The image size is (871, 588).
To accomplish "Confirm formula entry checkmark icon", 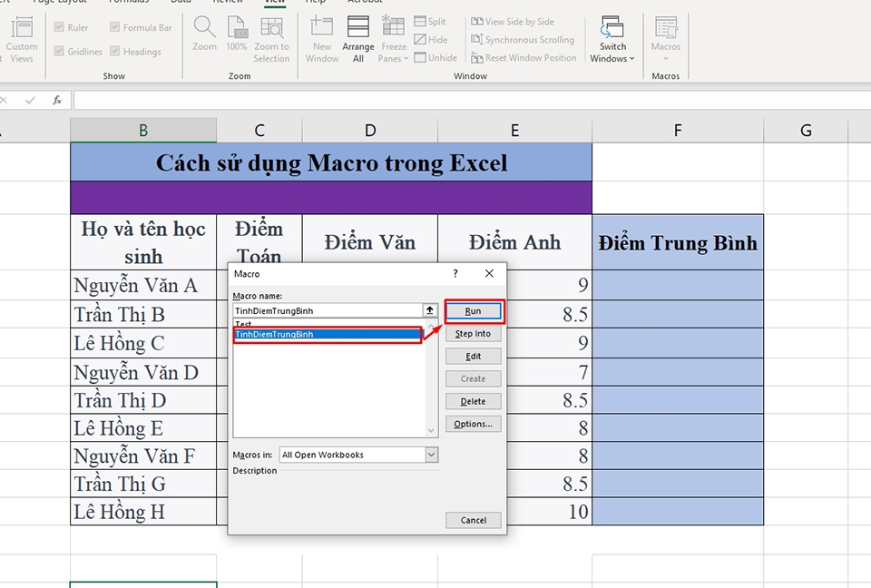I will tap(30, 100).
